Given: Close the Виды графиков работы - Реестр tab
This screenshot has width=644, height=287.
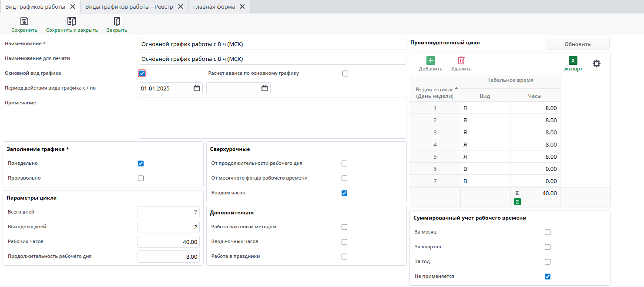Looking at the screenshot, I should 181,7.
